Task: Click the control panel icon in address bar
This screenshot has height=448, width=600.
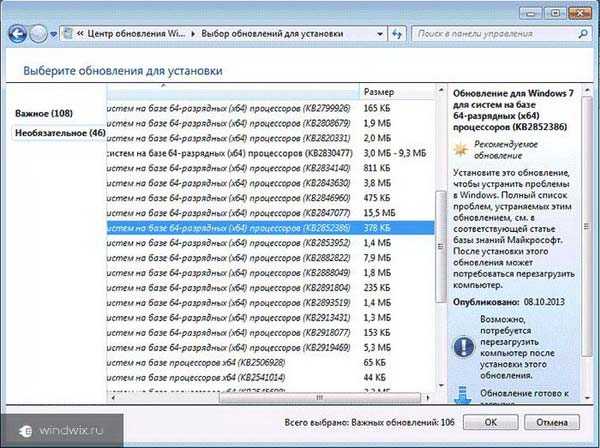Action: coord(68,34)
